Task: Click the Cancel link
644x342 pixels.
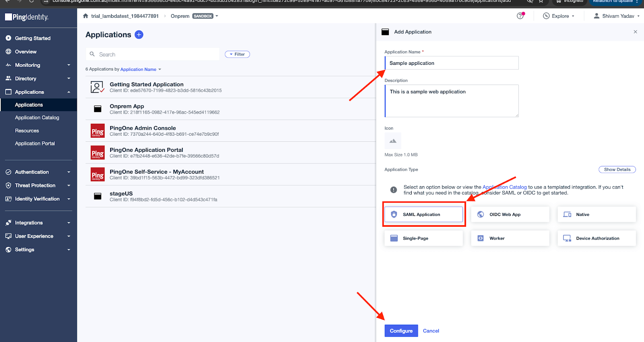Action: pos(431,331)
